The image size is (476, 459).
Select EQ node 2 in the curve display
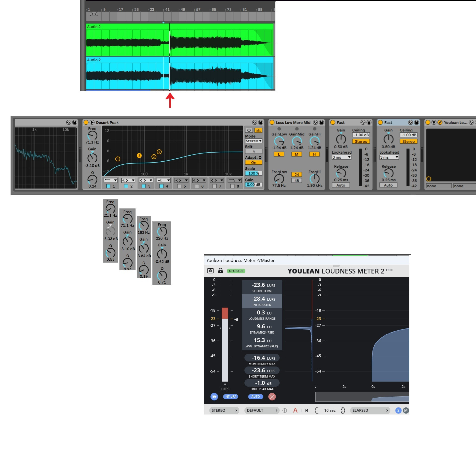(139, 156)
